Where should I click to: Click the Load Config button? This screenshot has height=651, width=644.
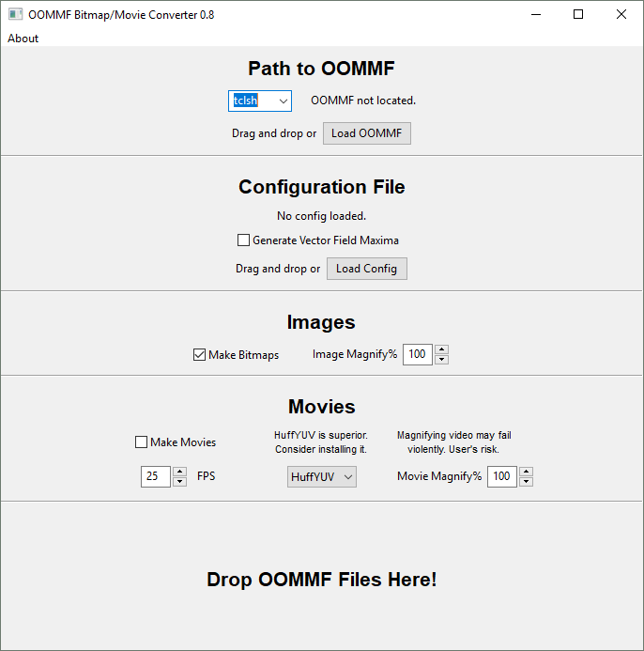[367, 269]
